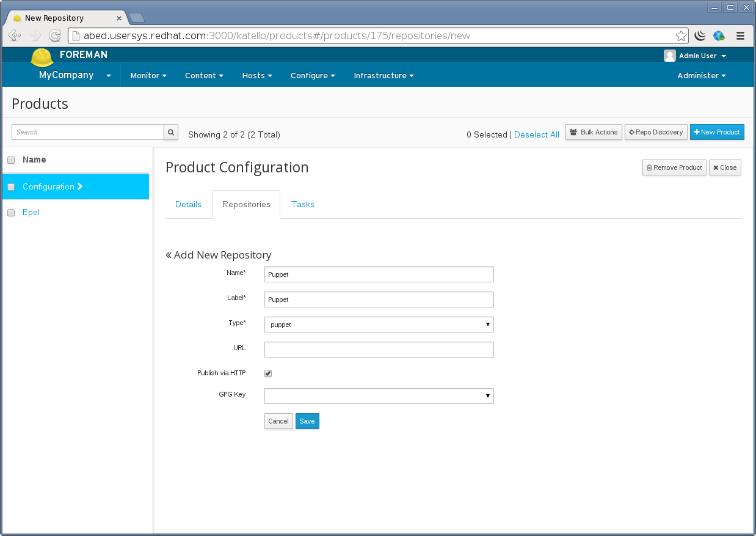Switch to the Tasks tab
Screen dimensions: 756x536
(x=303, y=204)
